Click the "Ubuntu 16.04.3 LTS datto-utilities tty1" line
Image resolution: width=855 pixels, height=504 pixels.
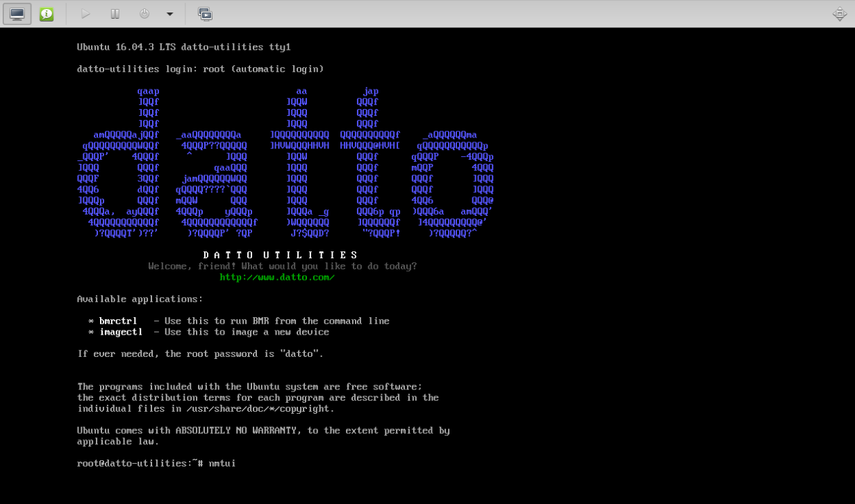pyautogui.click(x=184, y=47)
